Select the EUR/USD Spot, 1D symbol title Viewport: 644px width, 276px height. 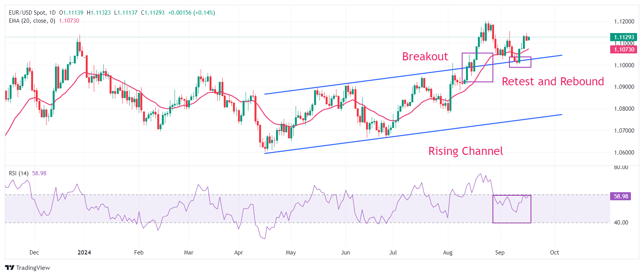(32, 13)
